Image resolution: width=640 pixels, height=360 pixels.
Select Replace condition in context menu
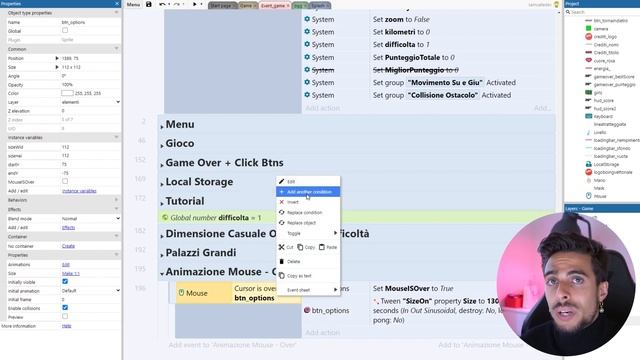click(x=308, y=212)
